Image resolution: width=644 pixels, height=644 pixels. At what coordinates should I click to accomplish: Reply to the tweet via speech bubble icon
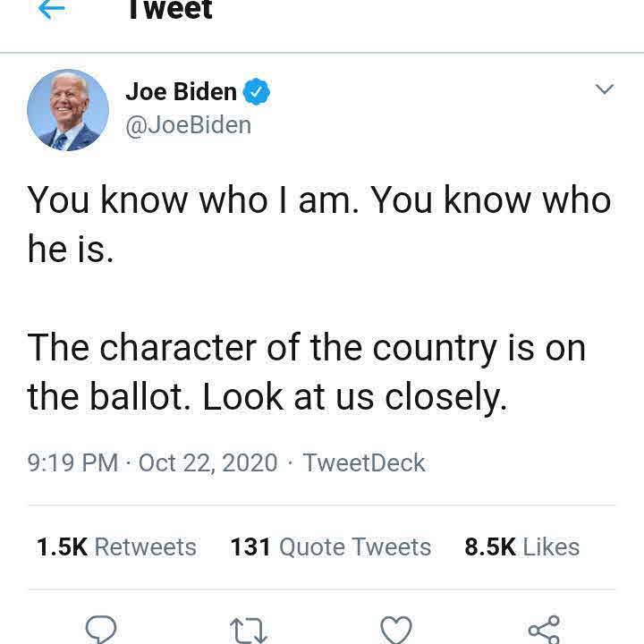tap(101, 630)
